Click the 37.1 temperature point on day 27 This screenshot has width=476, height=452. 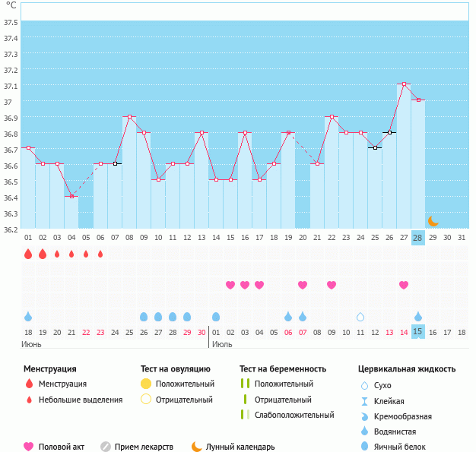(x=404, y=84)
